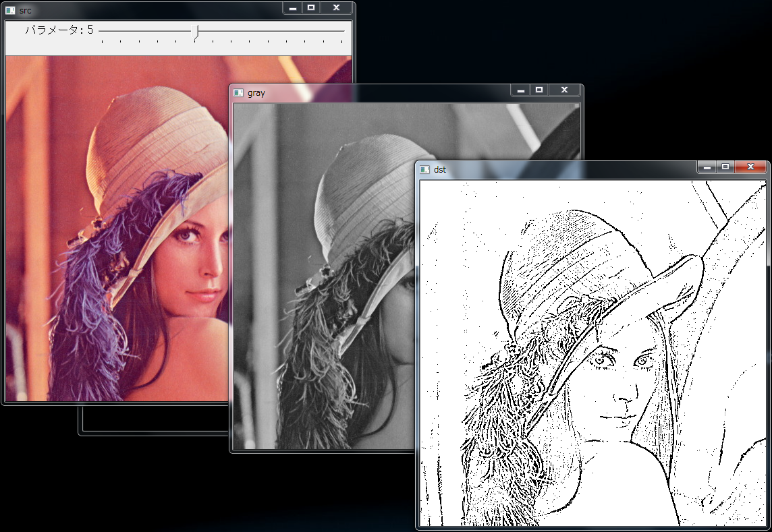
Task: Click the src window title icon
Action: 10,10
